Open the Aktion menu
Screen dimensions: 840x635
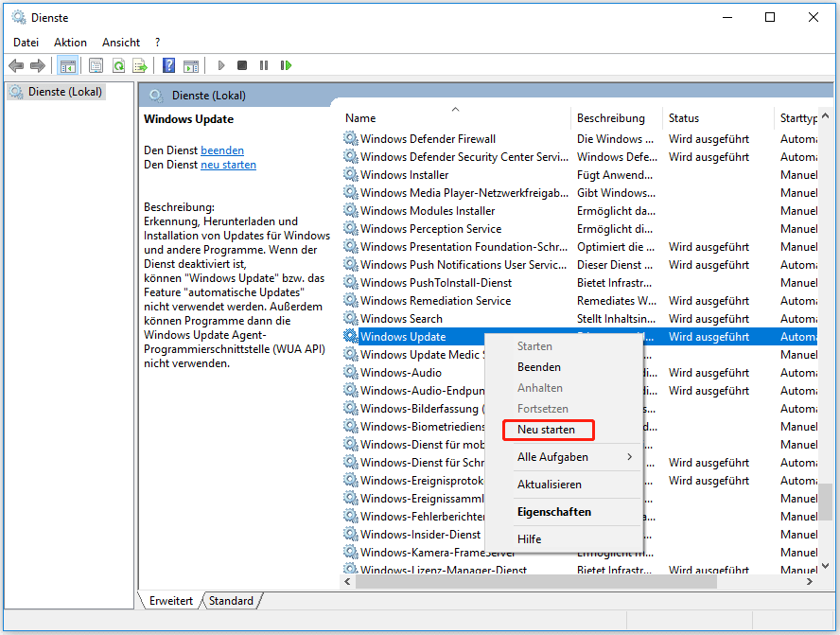point(70,43)
